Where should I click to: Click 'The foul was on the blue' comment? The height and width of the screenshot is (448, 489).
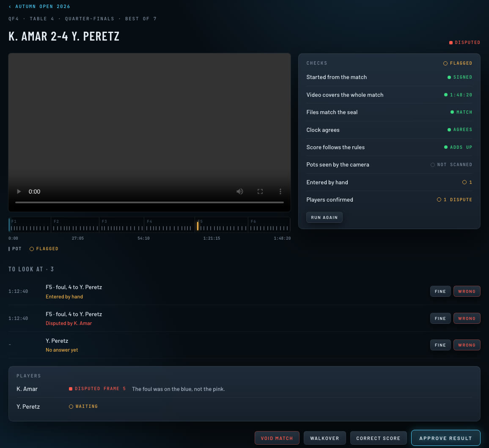click(x=179, y=389)
